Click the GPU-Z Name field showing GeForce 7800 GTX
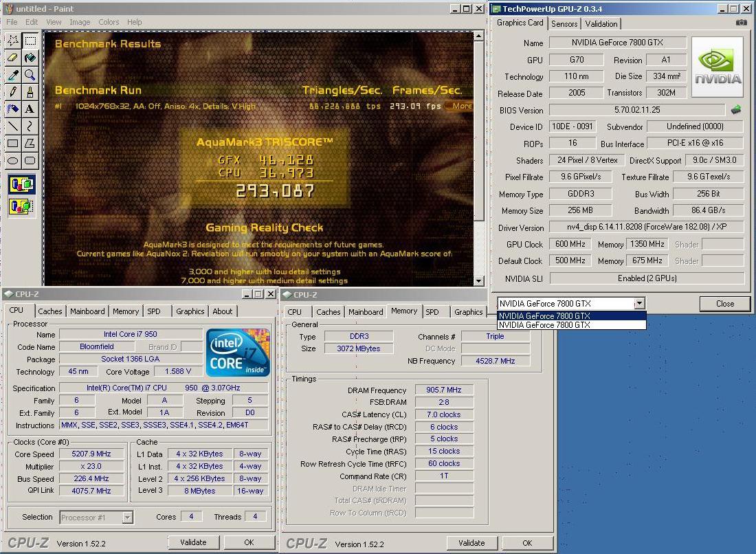This screenshot has width=756, height=554. 617,43
